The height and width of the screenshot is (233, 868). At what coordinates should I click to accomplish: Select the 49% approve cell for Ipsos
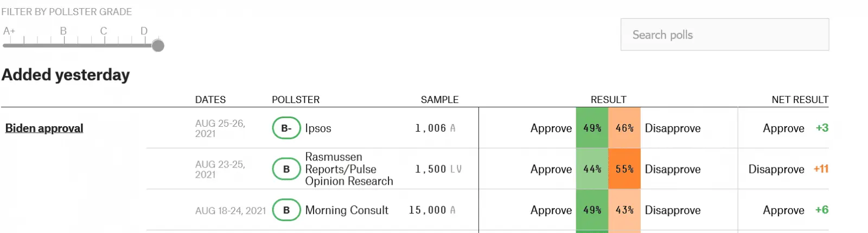[x=592, y=128]
